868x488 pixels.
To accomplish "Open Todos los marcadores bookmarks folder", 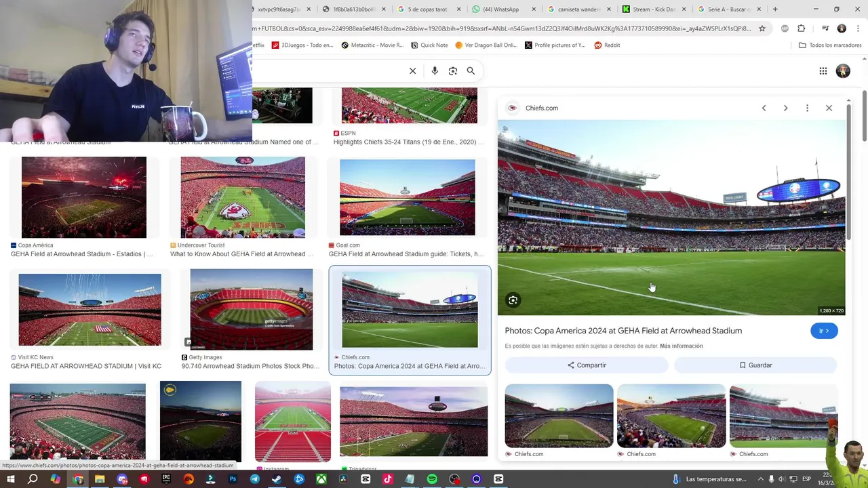I will tap(830, 45).
